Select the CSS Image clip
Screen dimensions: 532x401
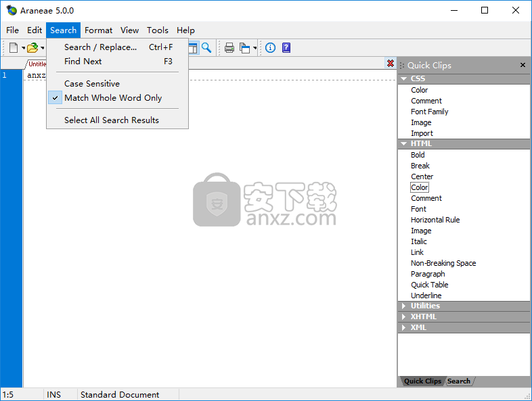(x=421, y=122)
